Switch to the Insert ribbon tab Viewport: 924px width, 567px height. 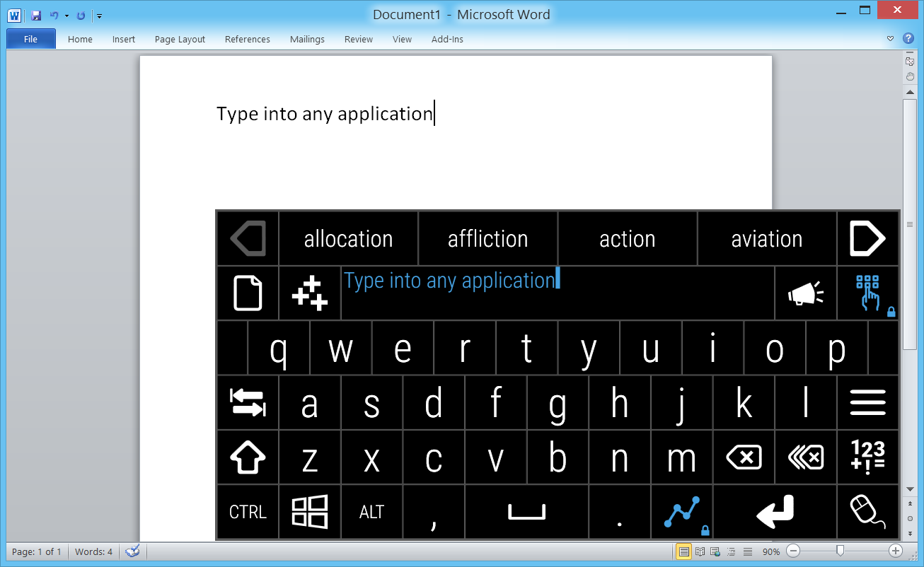124,40
